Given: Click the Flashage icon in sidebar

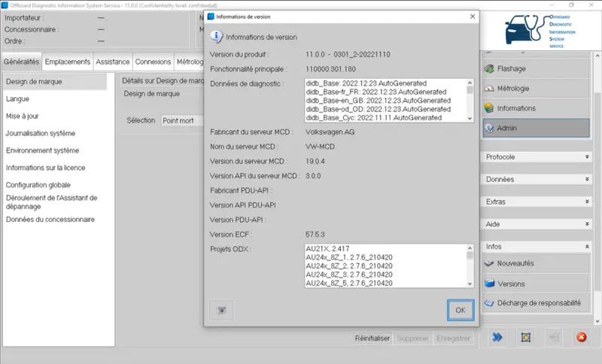Looking at the screenshot, I should (x=489, y=68).
